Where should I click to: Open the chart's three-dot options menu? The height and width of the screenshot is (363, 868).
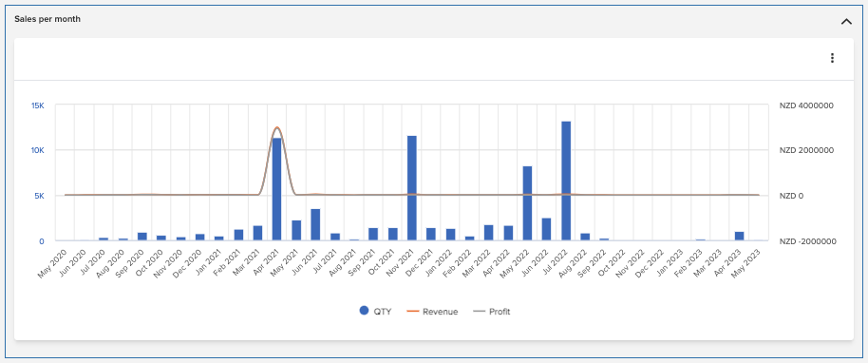tap(832, 58)
